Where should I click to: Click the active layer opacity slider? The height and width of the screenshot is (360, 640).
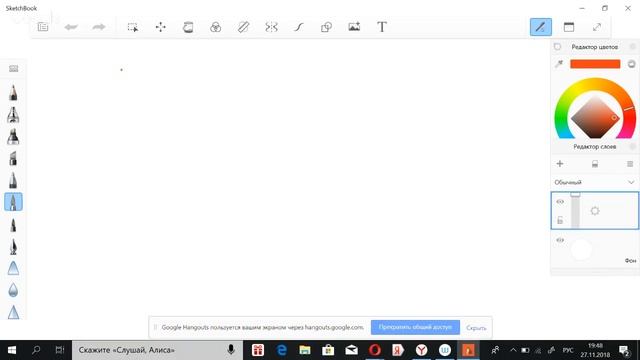pos(575,210)
